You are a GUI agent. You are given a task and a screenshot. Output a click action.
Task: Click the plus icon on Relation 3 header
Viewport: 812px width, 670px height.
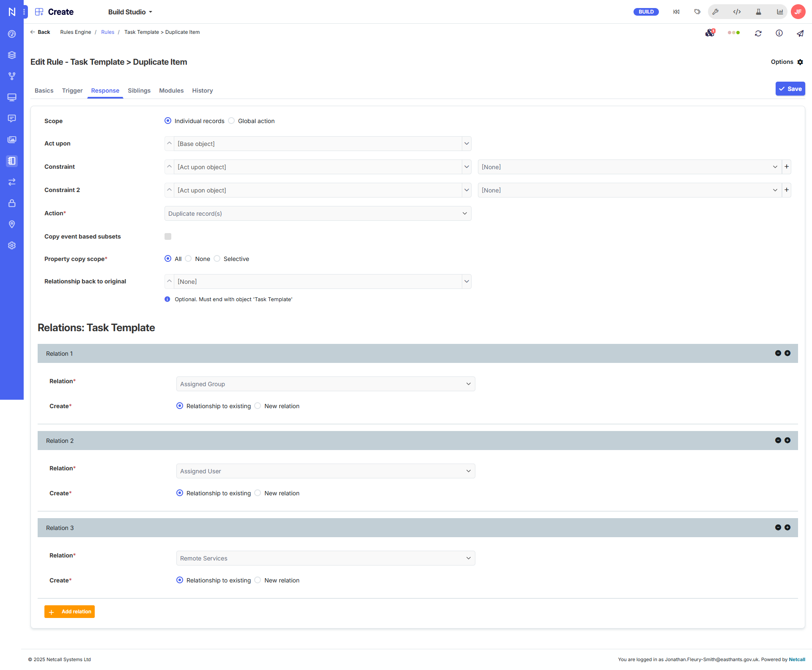pyautogui.click(x=787, y=527)
